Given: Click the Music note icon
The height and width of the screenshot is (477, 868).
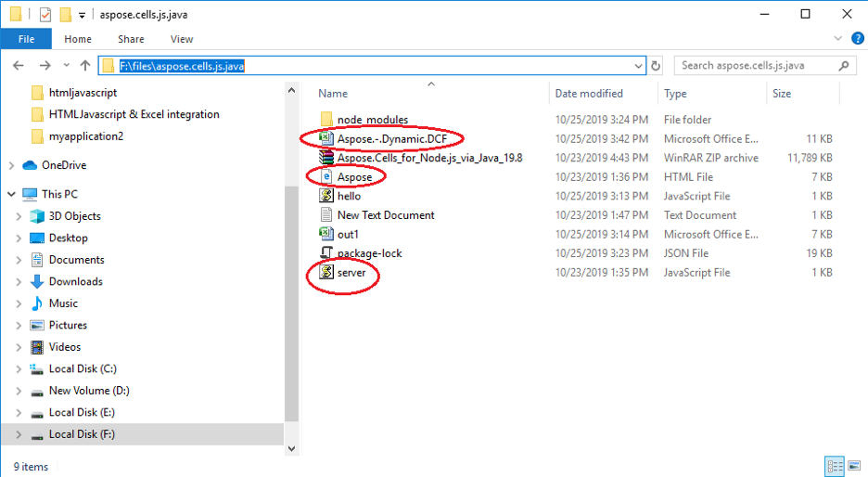Looking at the screenshot, I should coord(37,303).
